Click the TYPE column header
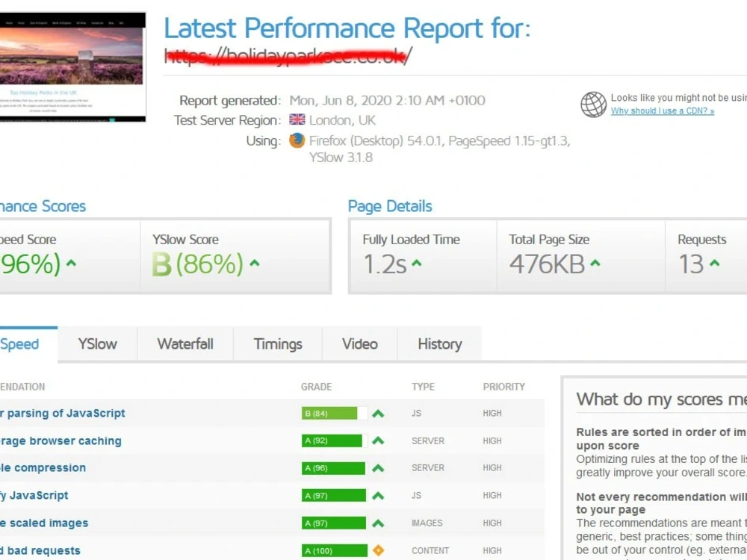The height and width of the screenshot is (560, 747). pyautogui.click(x=423, y=387)
